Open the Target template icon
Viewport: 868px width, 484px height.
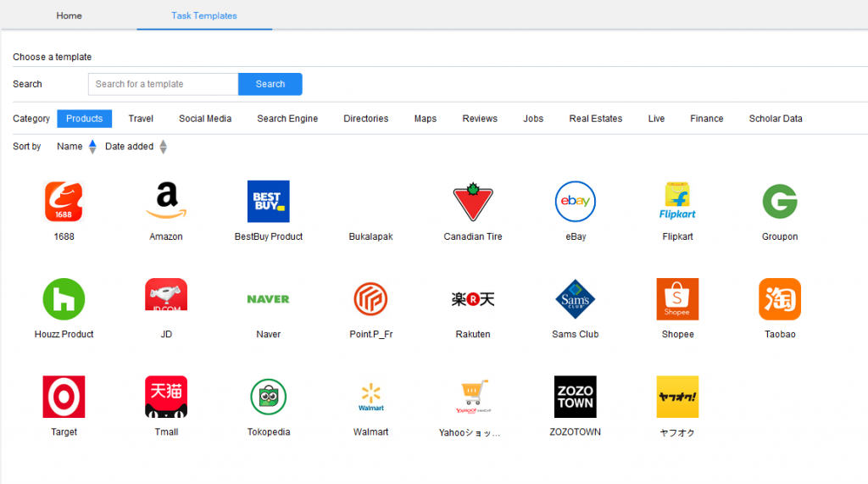point(64,397)
